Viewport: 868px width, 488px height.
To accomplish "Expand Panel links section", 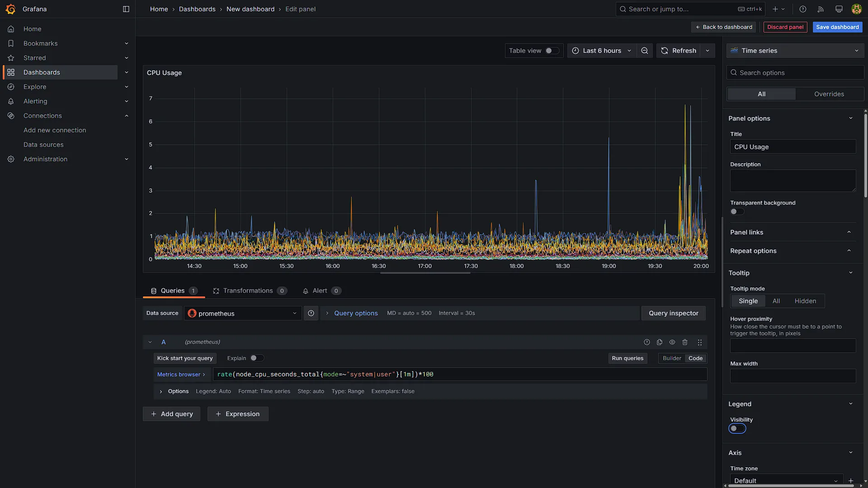I will [x=849, y=232].
